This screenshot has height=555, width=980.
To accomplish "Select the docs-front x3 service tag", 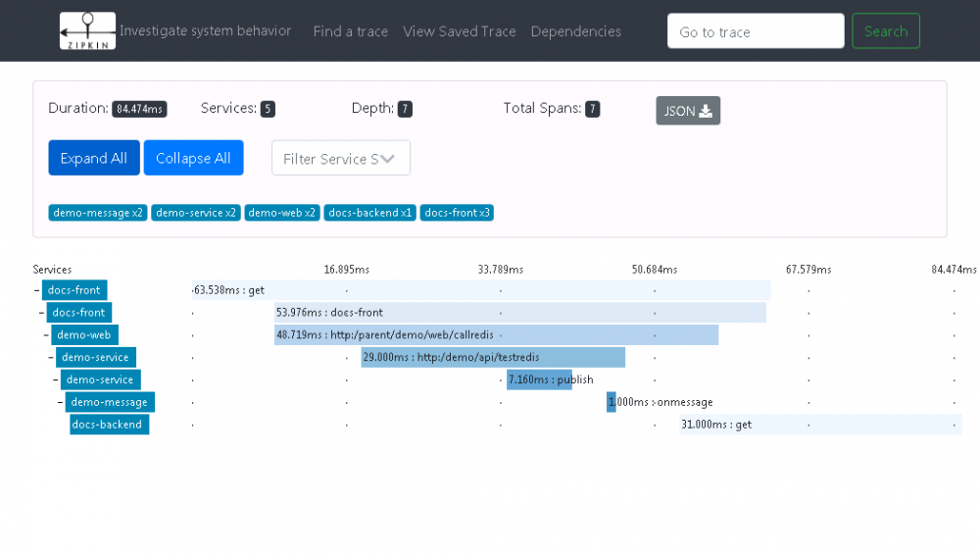I will click(x=458, y=213).
